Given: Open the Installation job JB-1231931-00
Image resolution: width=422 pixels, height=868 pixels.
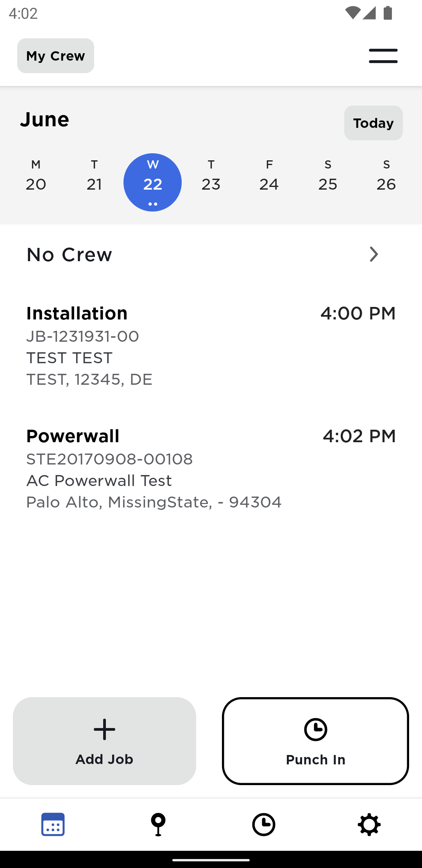Looking at the screenshot, I should click(211, 346).
